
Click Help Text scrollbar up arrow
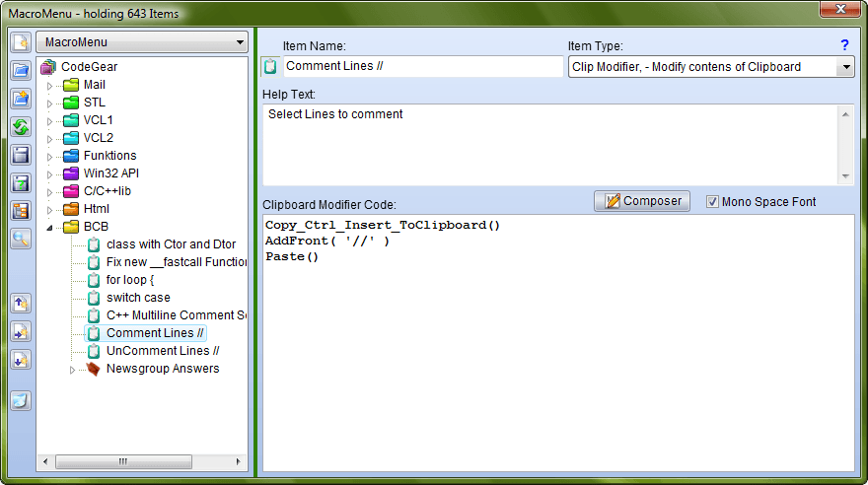click(x=845, y=114)
